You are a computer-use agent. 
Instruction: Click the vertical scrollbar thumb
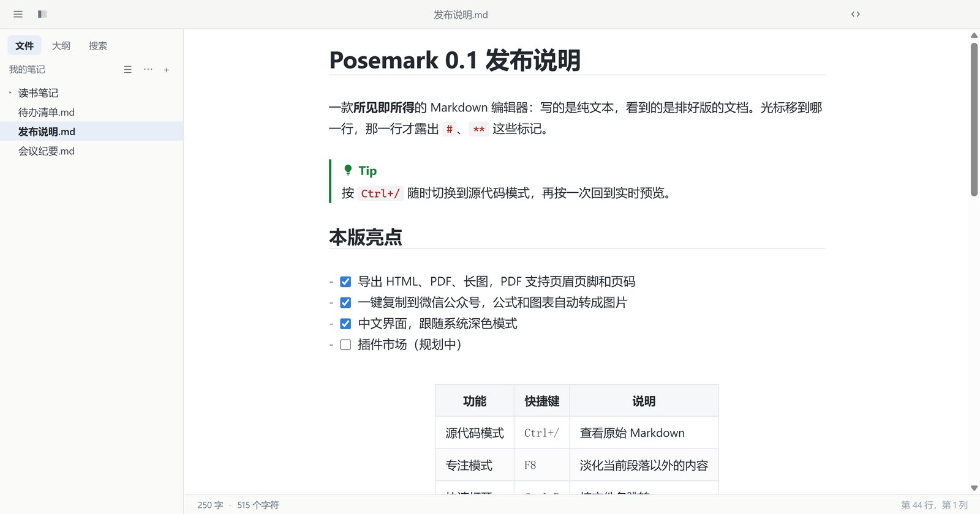point(974,119)
